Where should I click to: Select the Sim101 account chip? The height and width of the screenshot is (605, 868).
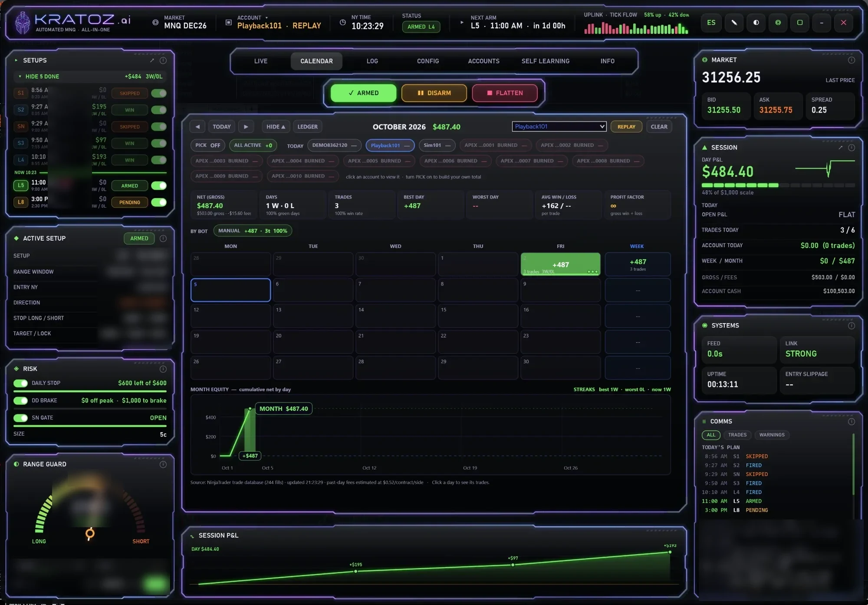(437, 145)
